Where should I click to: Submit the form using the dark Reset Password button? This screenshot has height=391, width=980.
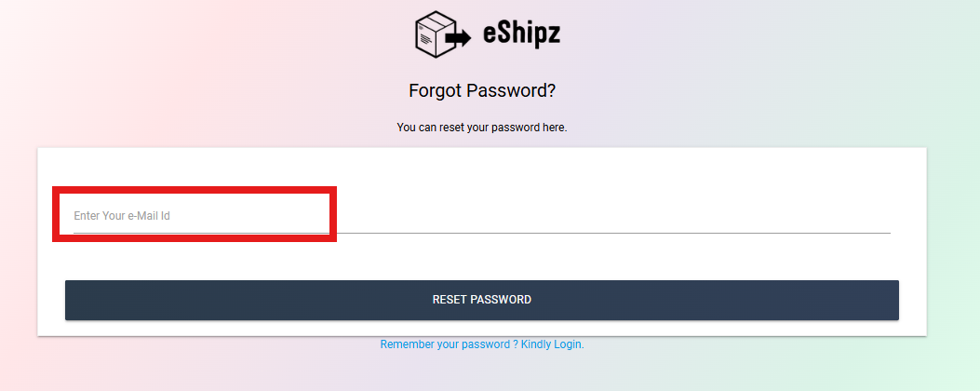click(482, 300)
